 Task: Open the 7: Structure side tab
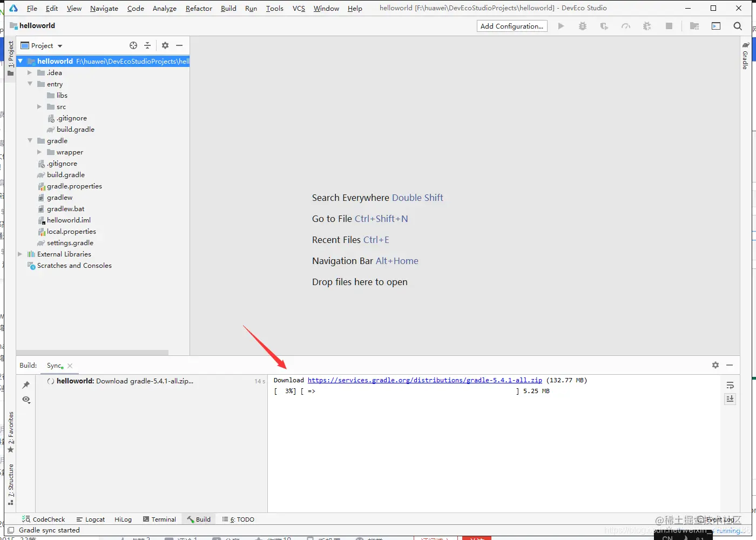[x=10, y=484]
